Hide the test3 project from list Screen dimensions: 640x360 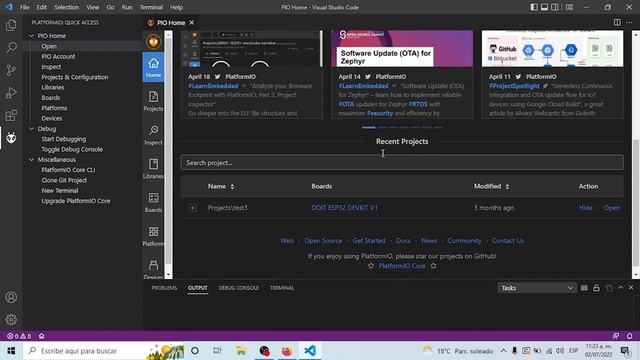[585, 208]
